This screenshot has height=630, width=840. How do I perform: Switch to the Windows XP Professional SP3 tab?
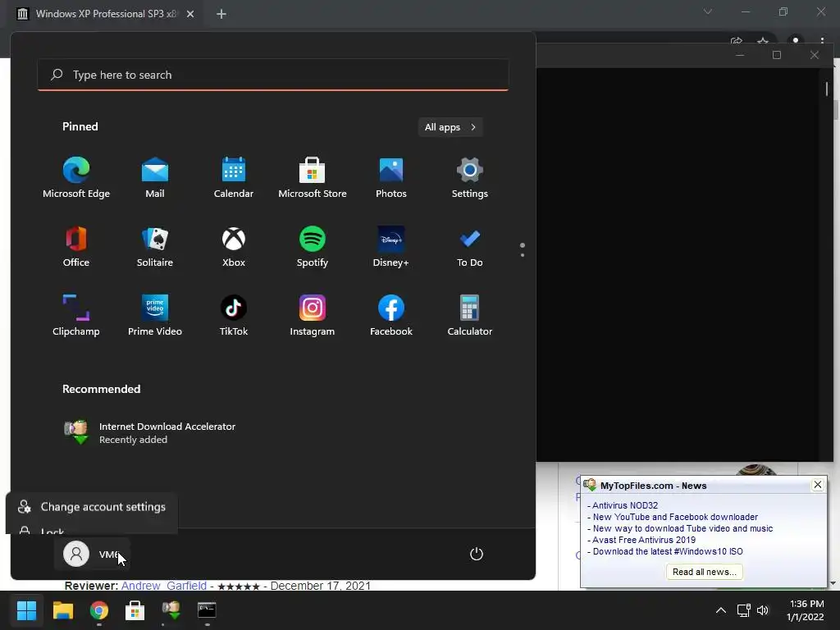(x=104, y=14)
